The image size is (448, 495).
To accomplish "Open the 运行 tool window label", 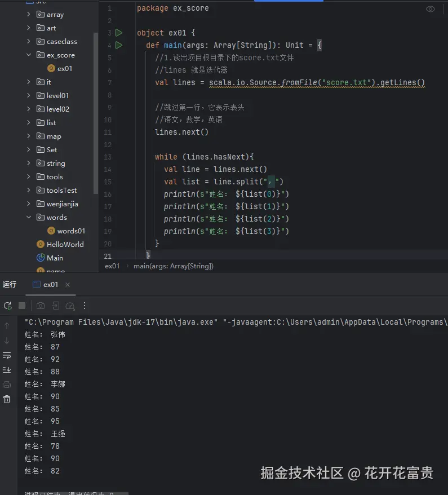I will [10, 285].
